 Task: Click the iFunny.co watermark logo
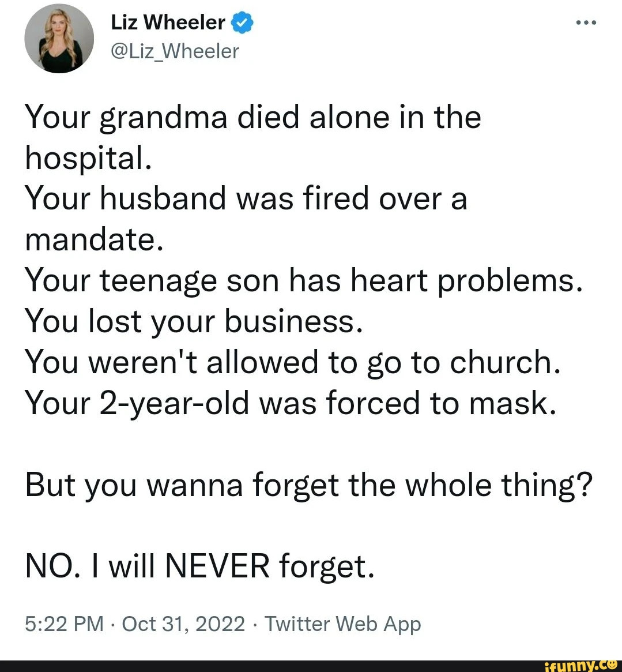click(580, 665)
